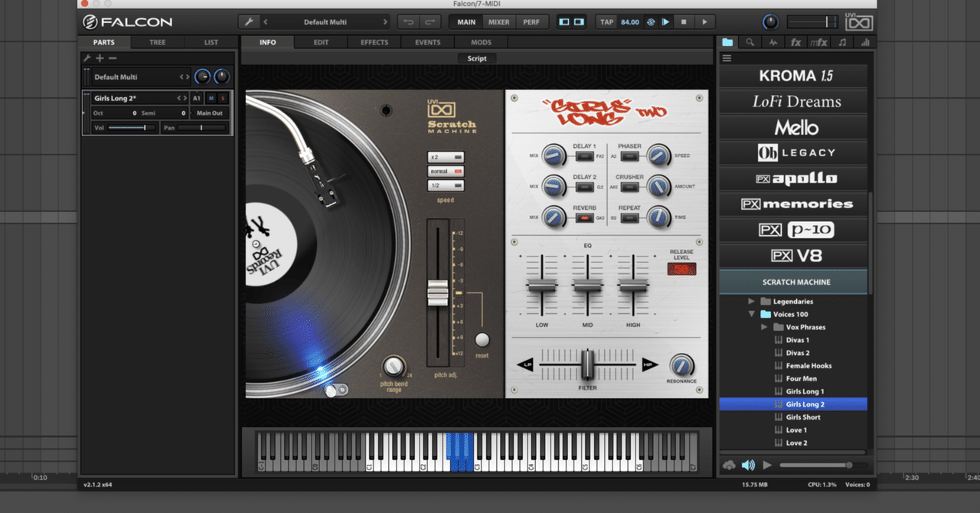Switch to the PERF view
This screenshot has height=513, width=980.
pos(531,22)
